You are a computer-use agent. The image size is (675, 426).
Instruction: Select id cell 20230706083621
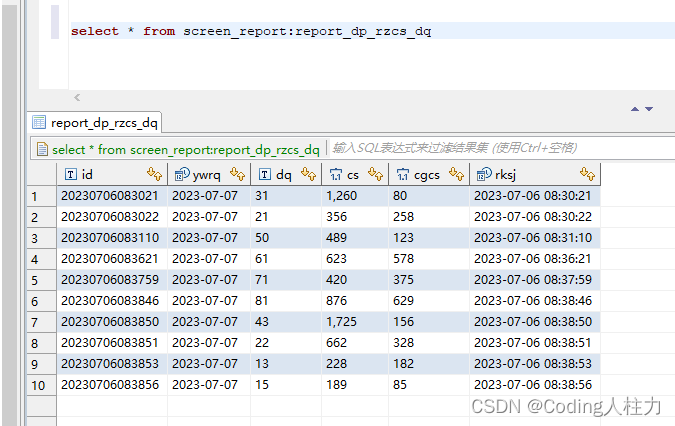pos(112,259)
